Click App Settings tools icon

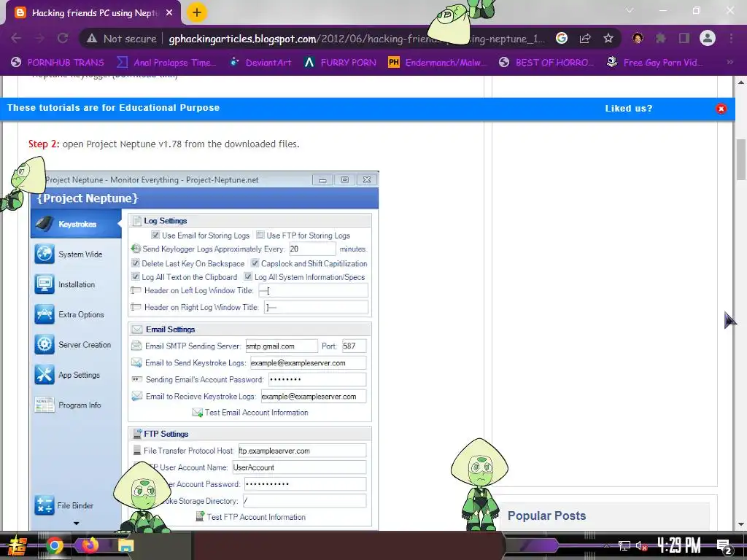[x=44, y=375]
